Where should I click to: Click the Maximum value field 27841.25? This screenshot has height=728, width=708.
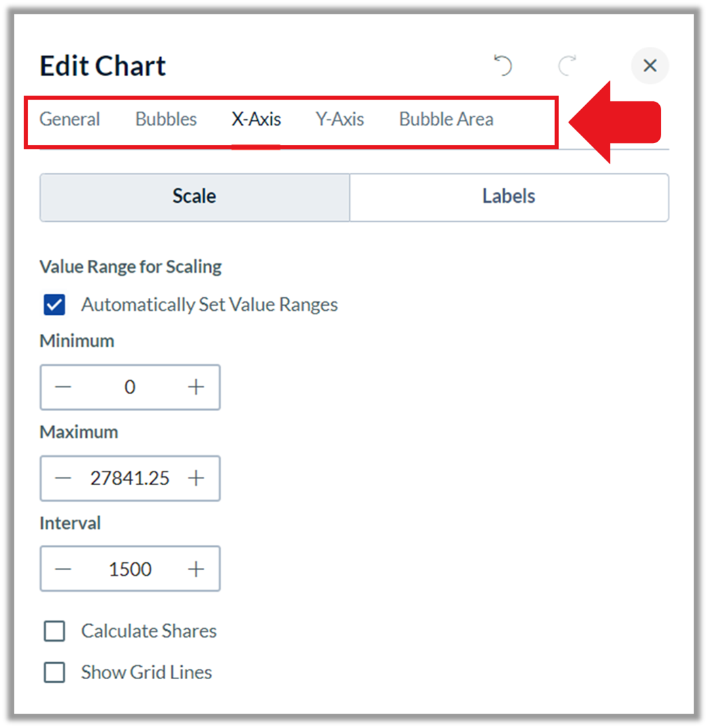130,478
